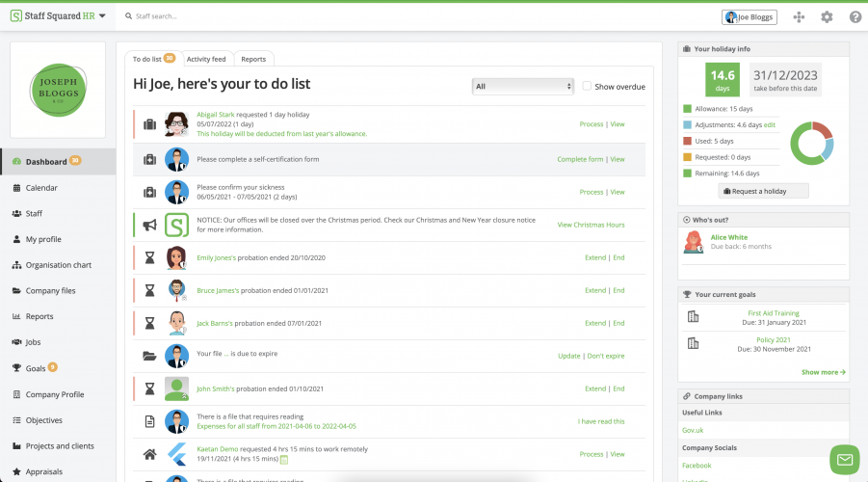
Task: End Jack Barns's probation
Action: [x=618, y=323]
